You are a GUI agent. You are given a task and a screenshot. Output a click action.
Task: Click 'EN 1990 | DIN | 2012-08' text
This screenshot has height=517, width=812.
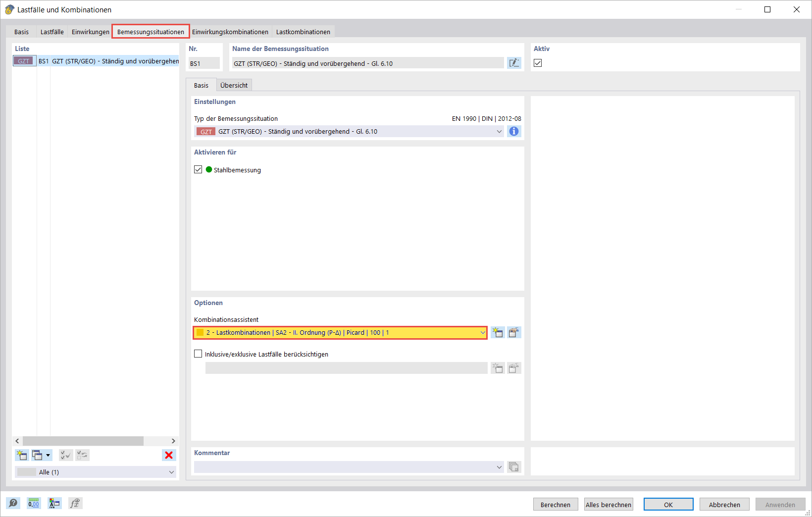486,118
